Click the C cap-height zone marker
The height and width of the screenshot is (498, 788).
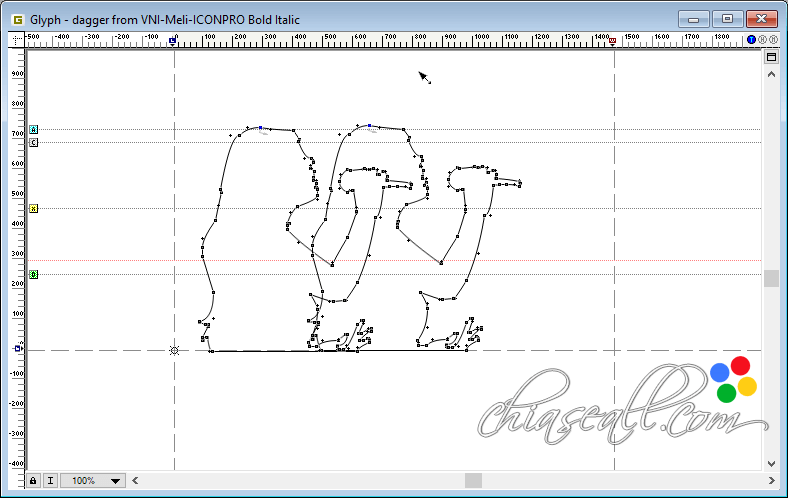point(34,143)
